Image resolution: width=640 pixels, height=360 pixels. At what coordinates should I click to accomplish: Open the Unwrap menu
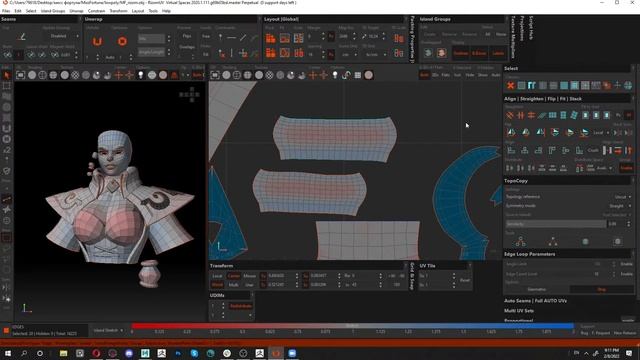tap(76, 11)
